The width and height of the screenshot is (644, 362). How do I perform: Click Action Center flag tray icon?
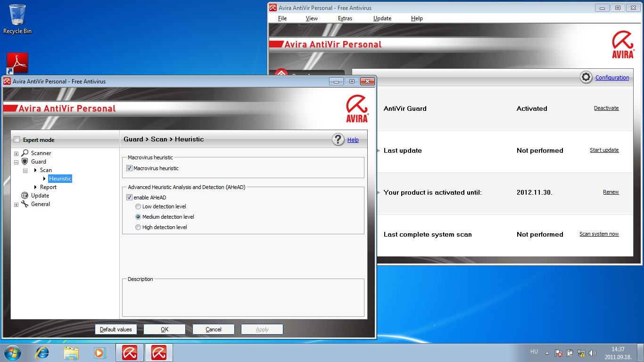559,353
